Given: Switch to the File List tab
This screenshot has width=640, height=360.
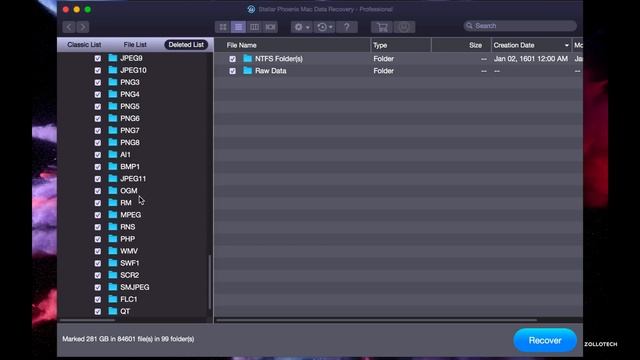Looking at the screenshot, I should (135, 44).
